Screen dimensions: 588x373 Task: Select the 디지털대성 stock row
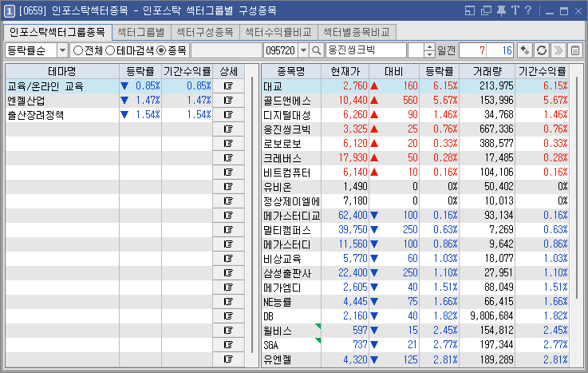[x=415, y=114]
